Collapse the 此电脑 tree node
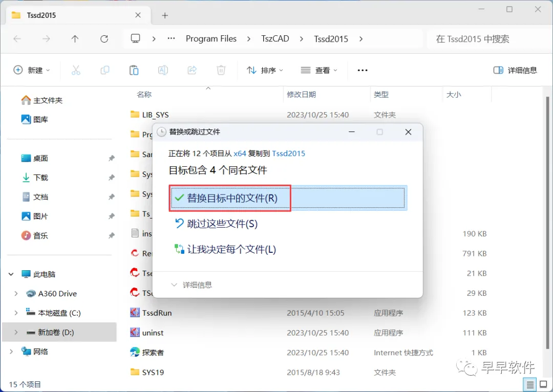The width and height of the screenshot is (553, 392). [11, 274]
